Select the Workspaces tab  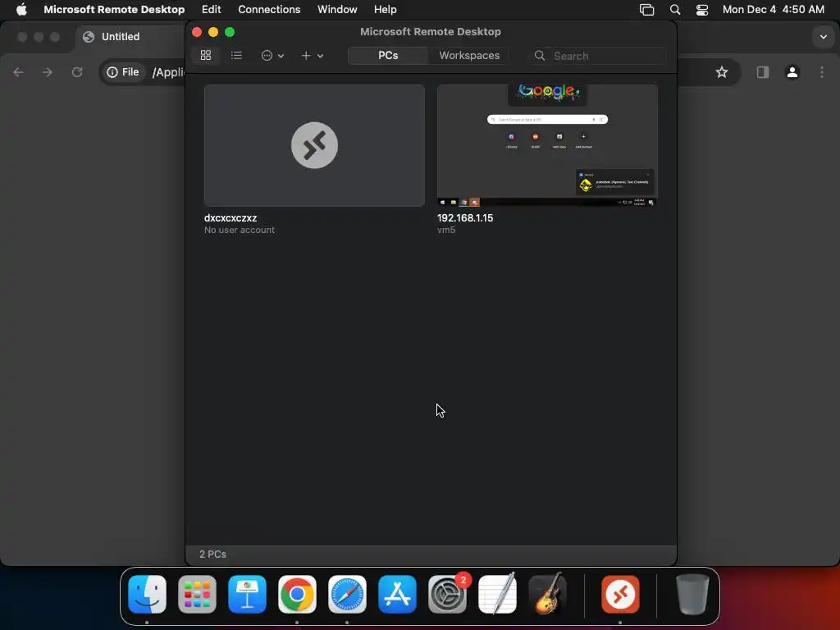click(469, 55)
